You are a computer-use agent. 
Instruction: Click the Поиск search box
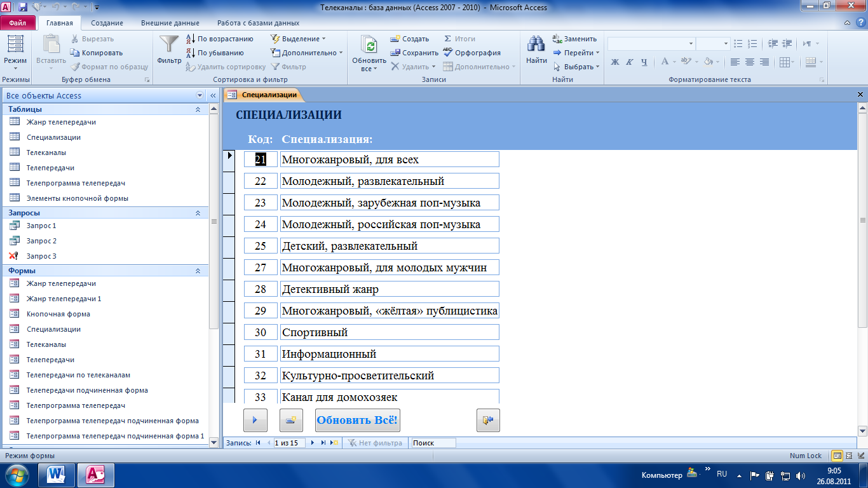coord(433,443)
